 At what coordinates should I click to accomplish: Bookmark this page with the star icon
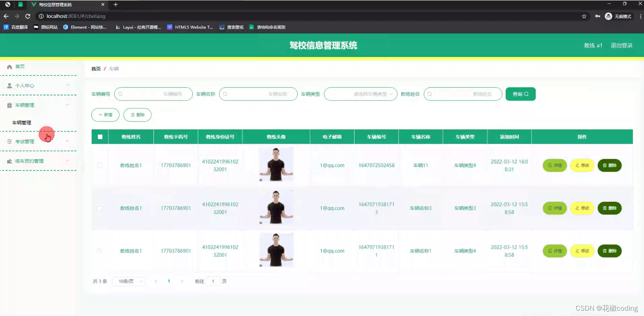pos(584,16)
